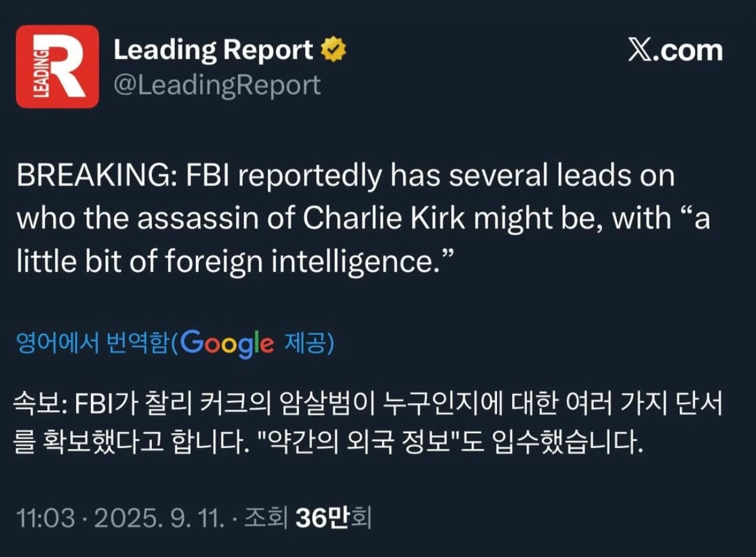Open the 36만회 view count
The height and width of the screenshot is (557, 756).
pyautogui.click(x=333, y=518)
